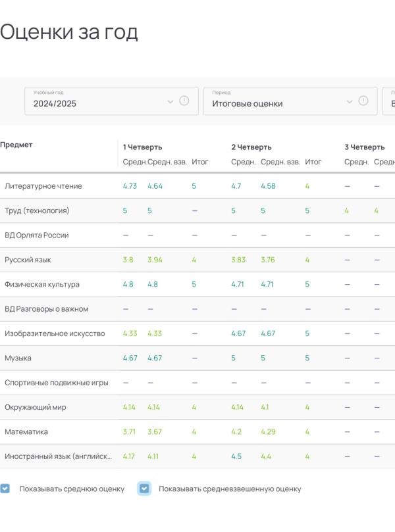The image size is (395, 532).
Task: Select the Математика subject row
Action: (x=197, y=432)
